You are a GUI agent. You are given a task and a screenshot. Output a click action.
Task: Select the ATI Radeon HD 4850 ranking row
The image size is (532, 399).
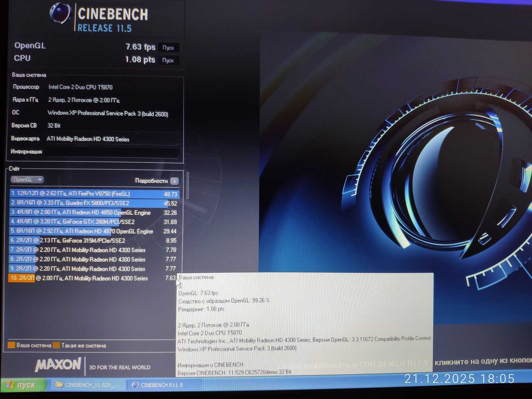click(94, 212)
